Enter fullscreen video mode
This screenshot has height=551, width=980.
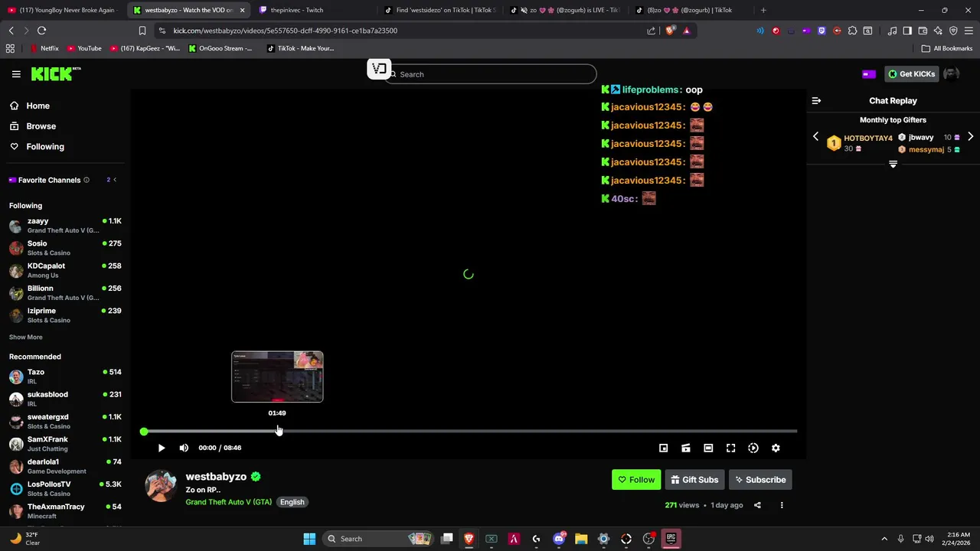point(730,448)
